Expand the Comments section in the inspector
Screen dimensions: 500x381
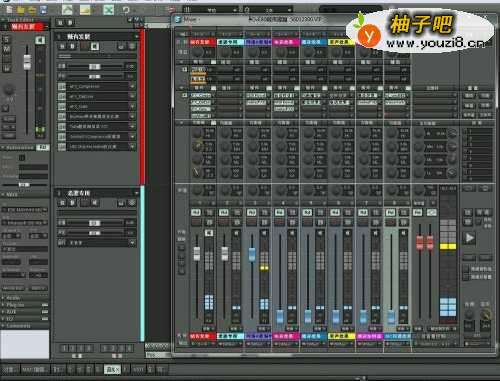click(3, 326)
